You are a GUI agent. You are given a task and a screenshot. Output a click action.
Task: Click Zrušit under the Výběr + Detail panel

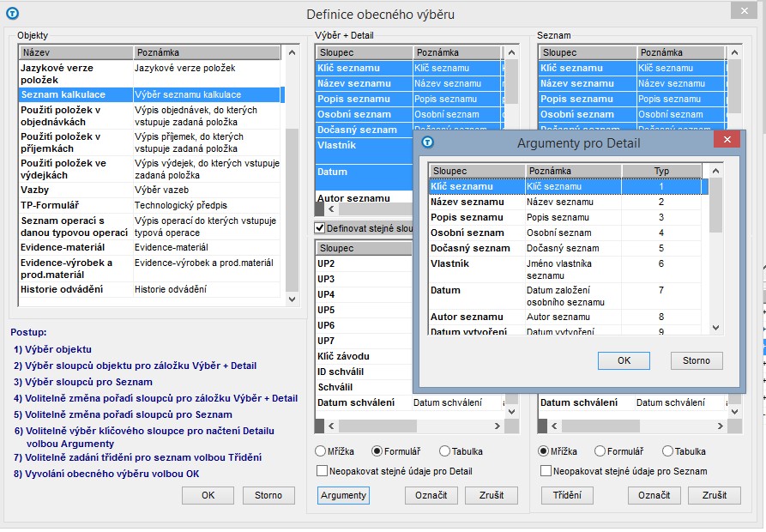pyautogui.click(x=492, y=495)
